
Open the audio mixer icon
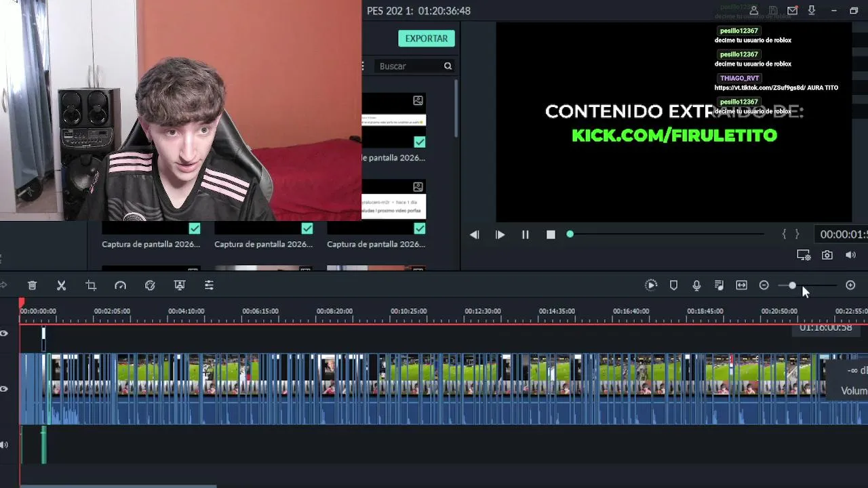[719, 285]
